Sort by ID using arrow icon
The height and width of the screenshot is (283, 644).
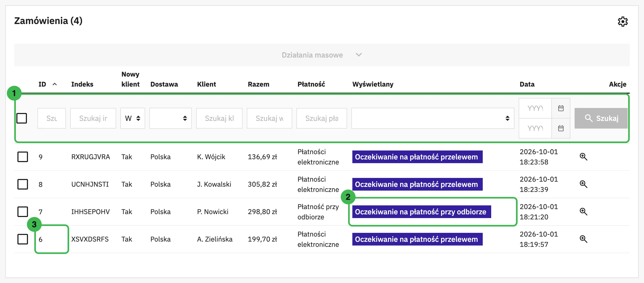coord(55,84)
